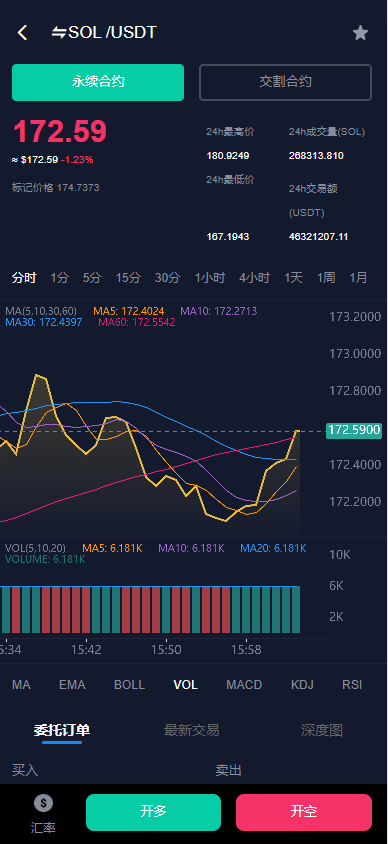This screenshot has height=844, width=388.
Task: Click the 173.2000 price axis label
Action: 355,316
